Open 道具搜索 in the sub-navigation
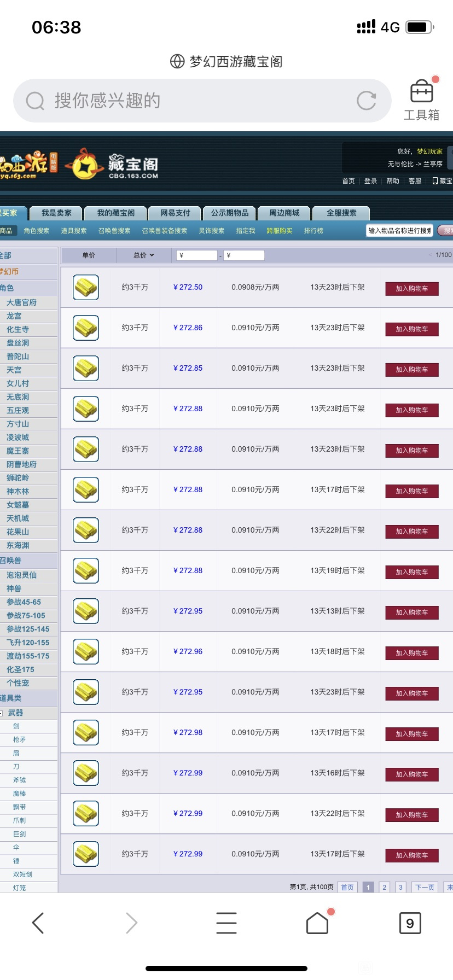The width and height of the screenshot is (453, 980). click(74, 231)
